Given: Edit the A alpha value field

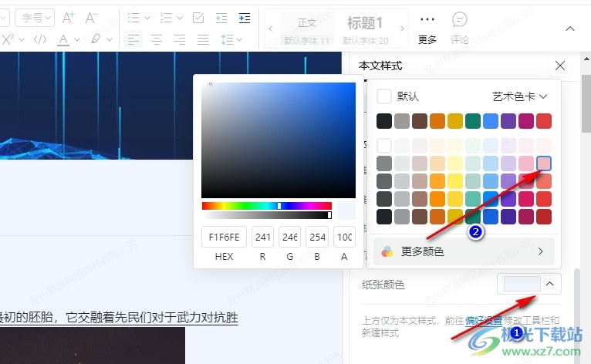Looking at the screenshot, I should point(344,237).
